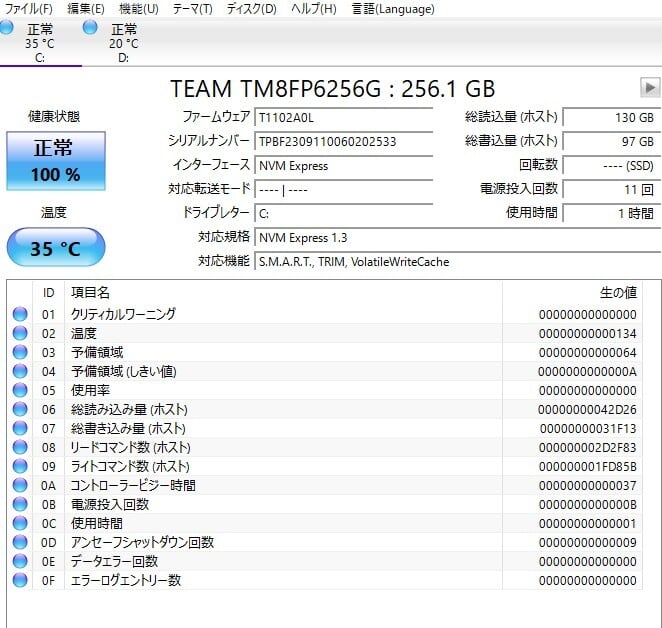Select the アンセーフシャットダウン回数 item name
The image size is (662, 628).
142,542
